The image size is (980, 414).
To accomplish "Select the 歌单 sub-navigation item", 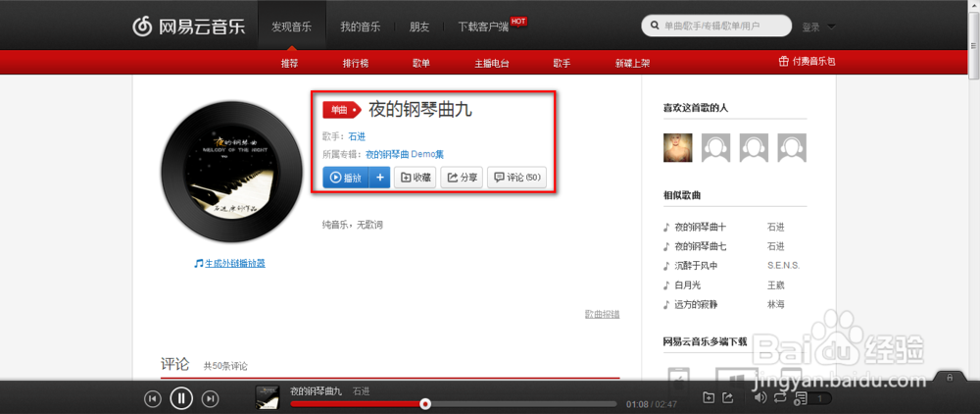I will pyautogui.click(x=420, y=63).
